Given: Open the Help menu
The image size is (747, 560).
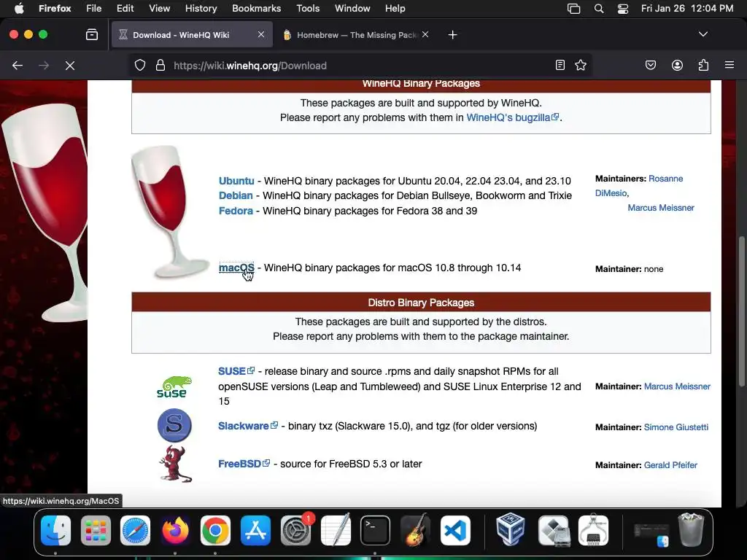Looking at the screenshot, I should 395,8.
